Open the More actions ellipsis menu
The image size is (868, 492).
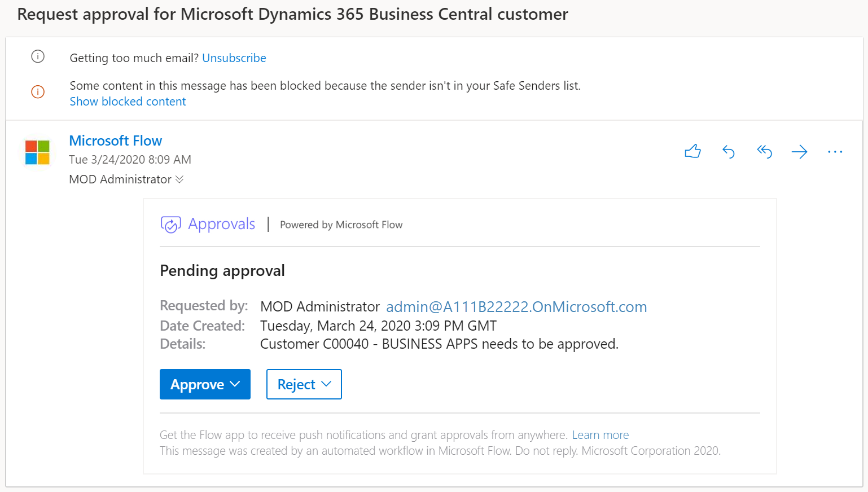tap(835, 152)
